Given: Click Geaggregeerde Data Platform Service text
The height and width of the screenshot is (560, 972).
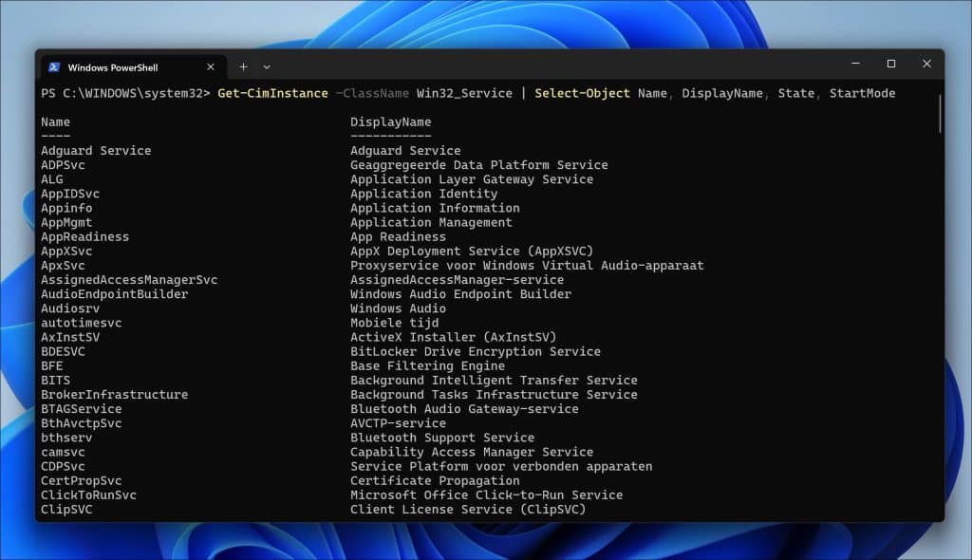Looking at the screenshot, I should point(479,165).
